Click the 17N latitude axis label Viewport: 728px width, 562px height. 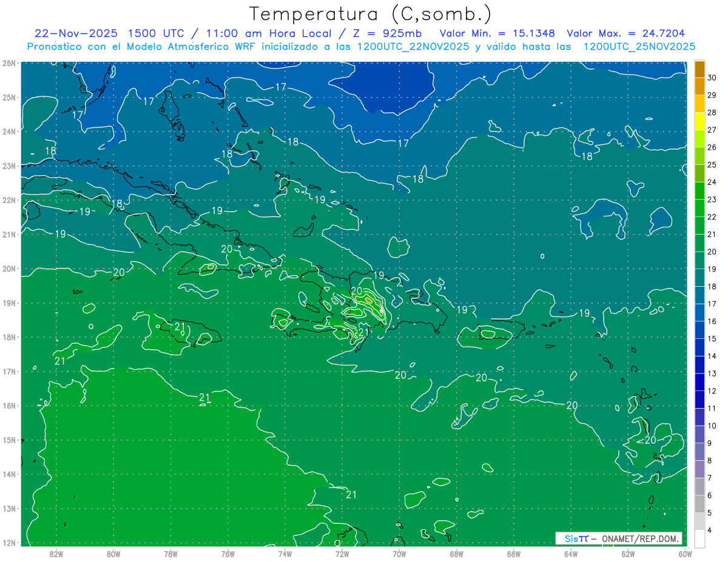[x=8, y=371]
